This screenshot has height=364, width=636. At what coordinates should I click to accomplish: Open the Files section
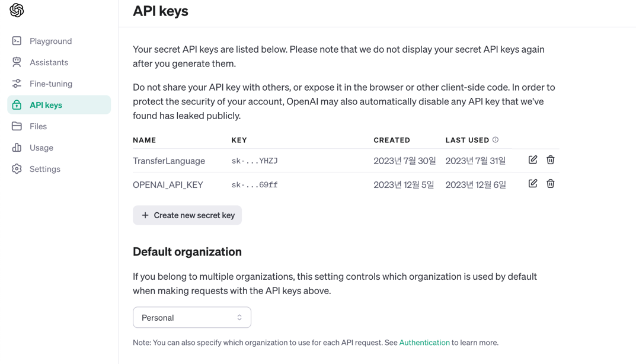coord(38,126)
